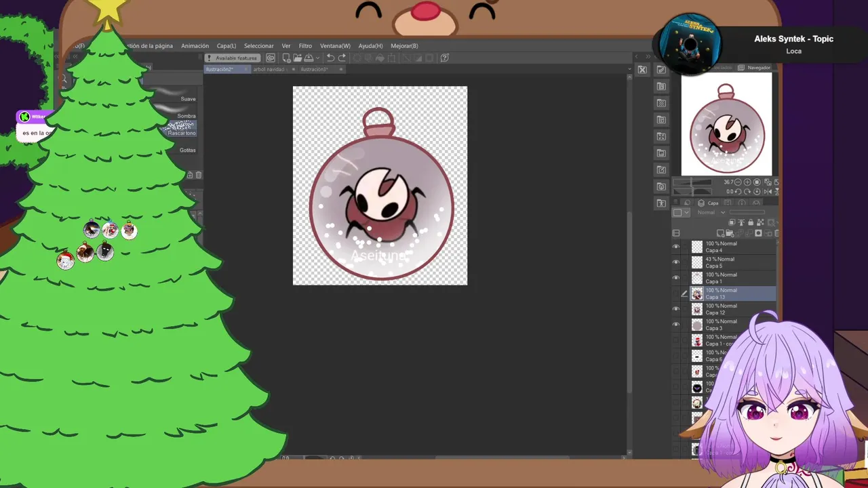Hide layer Capa 4

click(675, 247)
